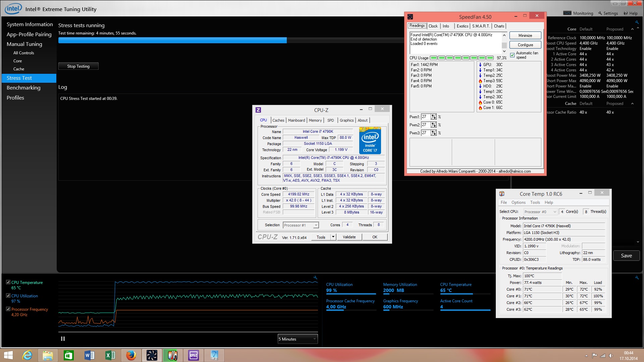This screenshot has width=644, height=362.
Task: Click the wrench icon above the monitoring graph
Action: pos(315,278)
